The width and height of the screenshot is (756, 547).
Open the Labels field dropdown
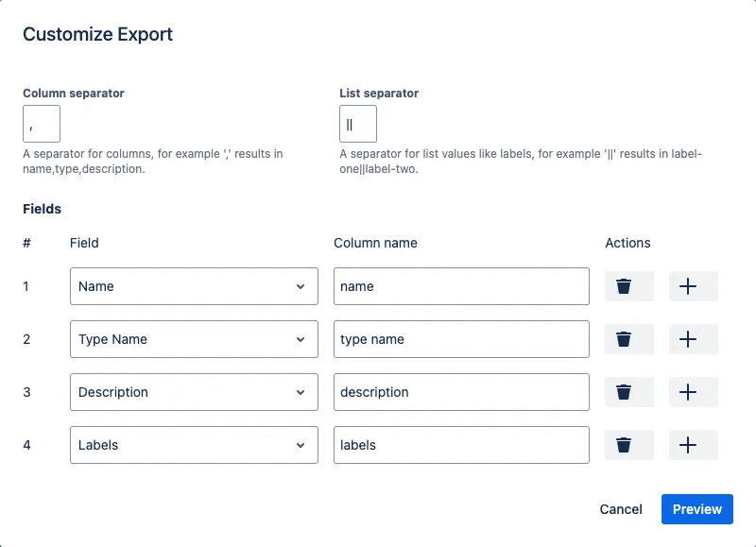tap(194, 445)
